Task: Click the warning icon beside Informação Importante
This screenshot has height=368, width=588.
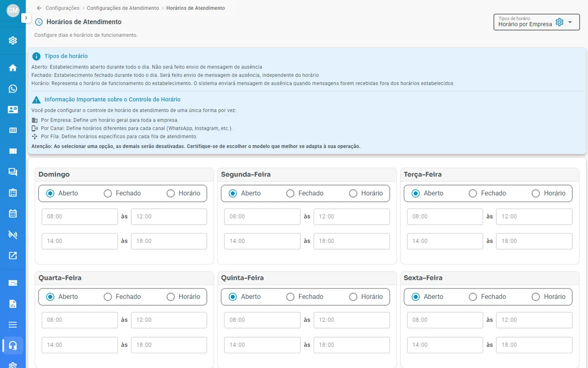Action: (36, 100)
